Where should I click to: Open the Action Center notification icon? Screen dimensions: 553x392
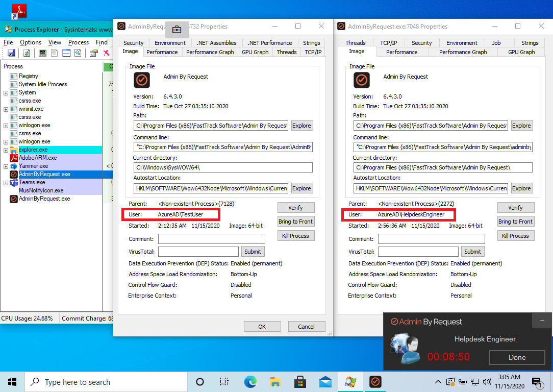[537, 382]
